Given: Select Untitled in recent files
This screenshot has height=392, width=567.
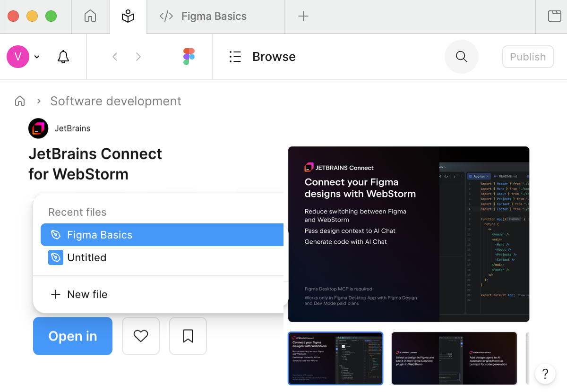Looking at the screenshot, I should click(162, 257).
